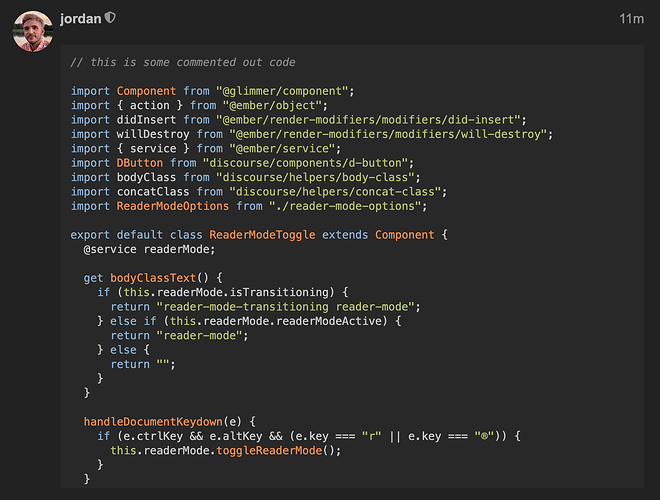Click the comment line "this is some commented out code"

coord(183,62)
